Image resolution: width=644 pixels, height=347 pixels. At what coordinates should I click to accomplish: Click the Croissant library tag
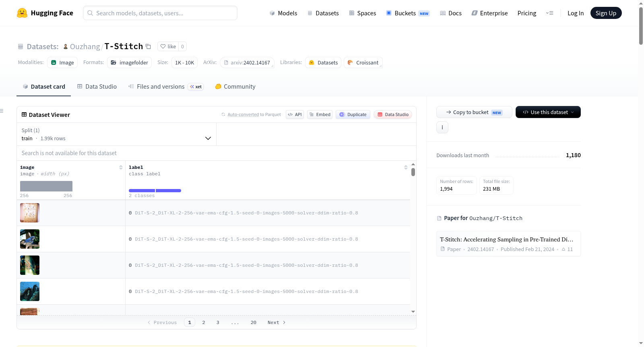coord(363,62)
